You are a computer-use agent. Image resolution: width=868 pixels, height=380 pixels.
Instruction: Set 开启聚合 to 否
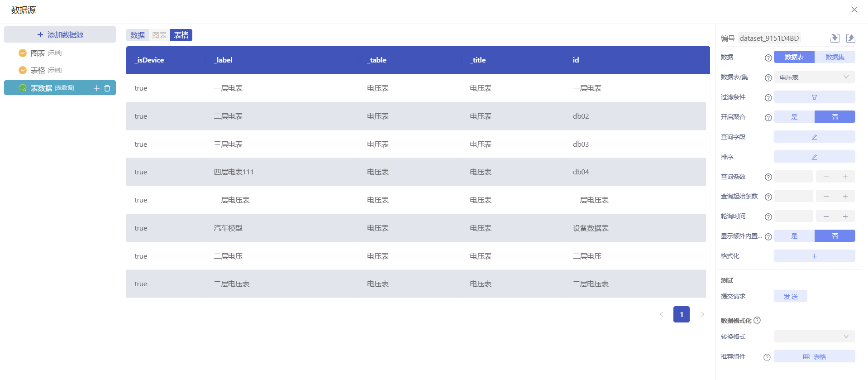835,117
